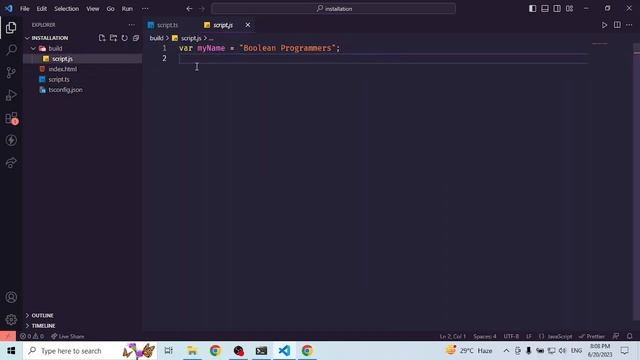The width and height of the screenshot is (640, 360).
Task: Open editor more actions ellipsis
Action: pos(629,25)
